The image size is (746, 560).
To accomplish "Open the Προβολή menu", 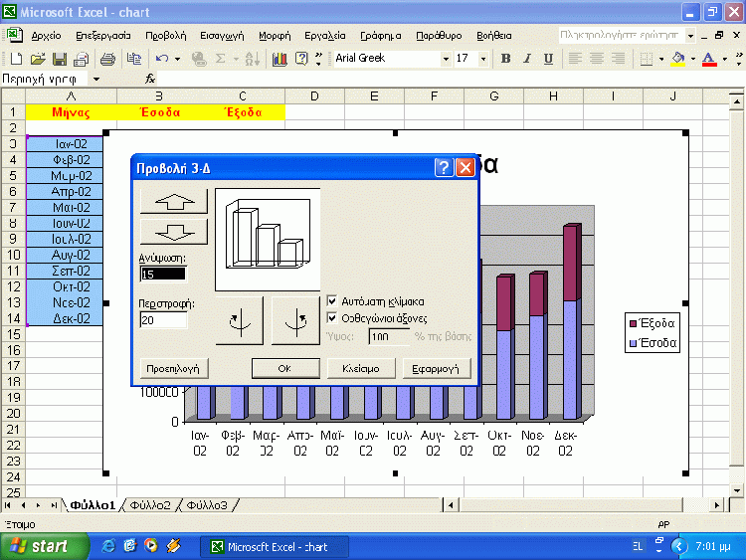I will 166,36.
